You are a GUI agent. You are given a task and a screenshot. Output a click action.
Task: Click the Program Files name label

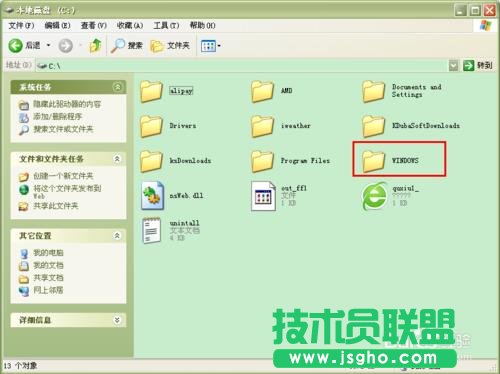coord(305,161)
